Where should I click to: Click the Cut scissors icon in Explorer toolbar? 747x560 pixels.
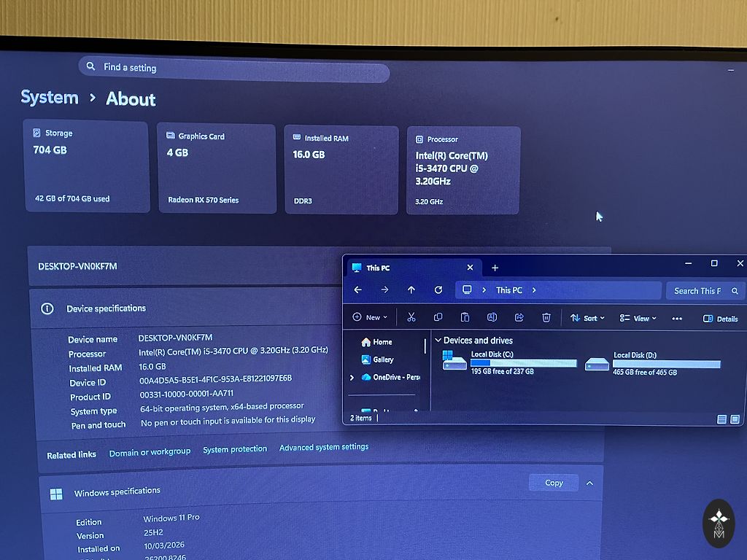[x=411, y=318]
